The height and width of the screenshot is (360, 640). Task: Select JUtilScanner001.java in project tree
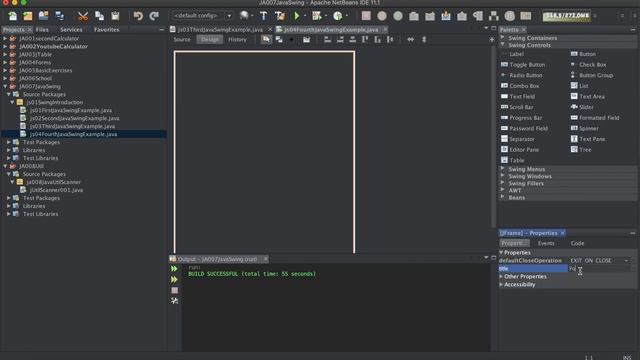point(56,190)
